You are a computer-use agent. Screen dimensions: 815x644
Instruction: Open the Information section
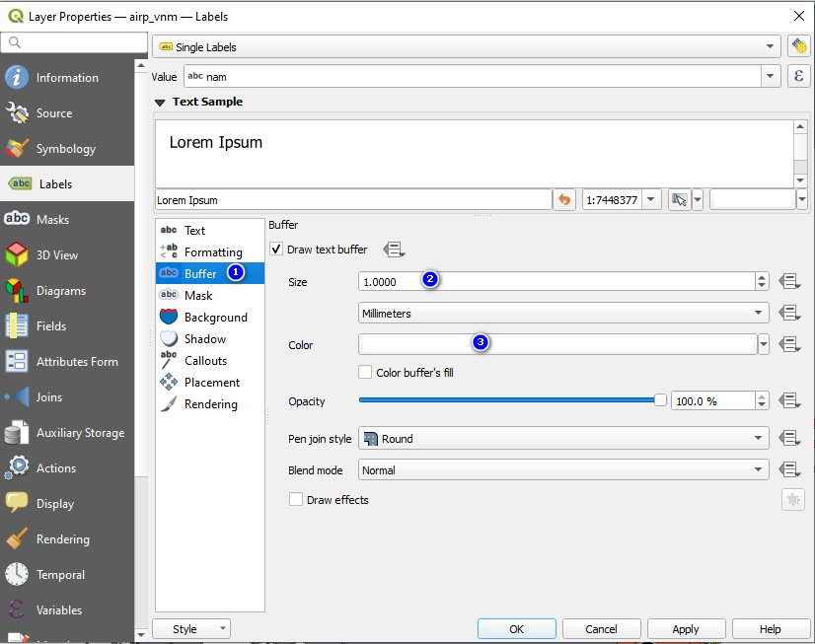tap(67, 78)
